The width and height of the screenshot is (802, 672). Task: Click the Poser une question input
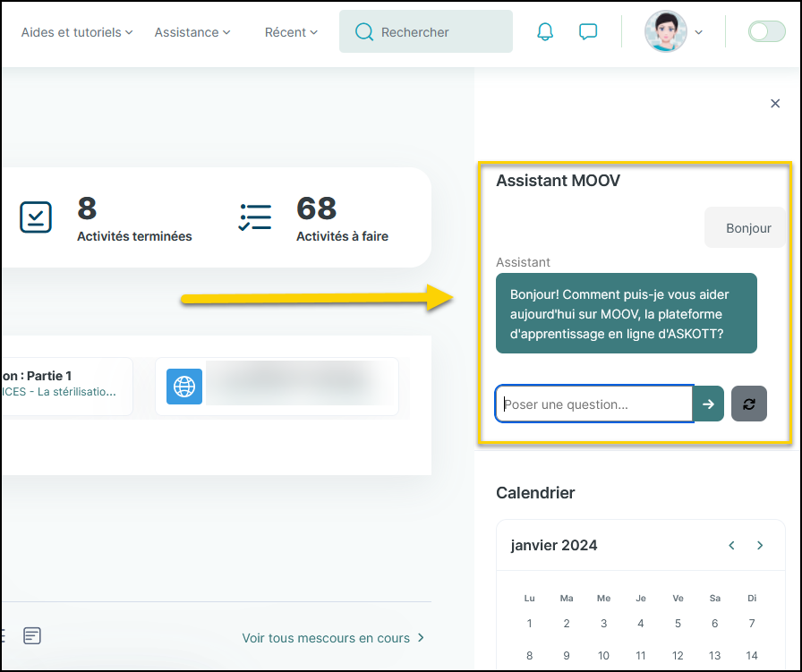593,404
